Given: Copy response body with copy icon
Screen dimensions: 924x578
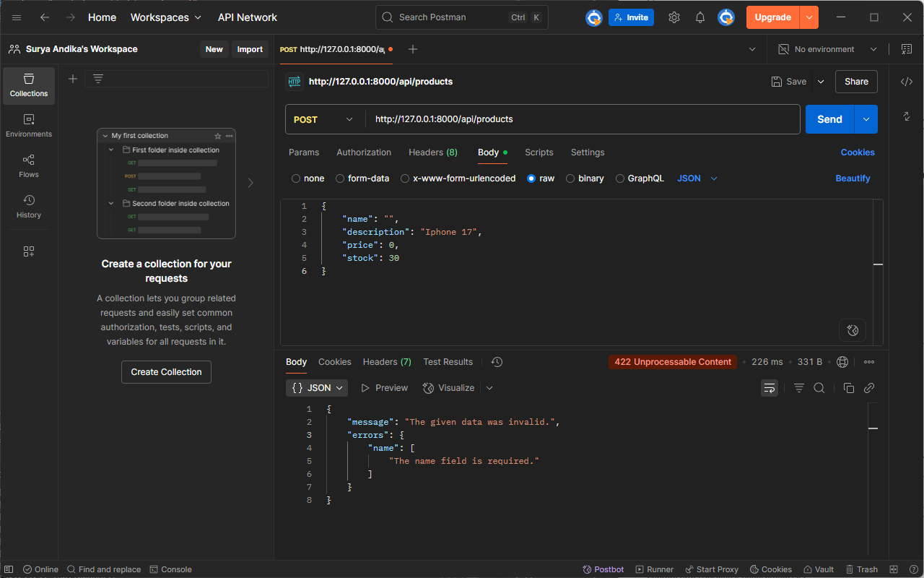Looking at the screenshot, I should (849, 388).
